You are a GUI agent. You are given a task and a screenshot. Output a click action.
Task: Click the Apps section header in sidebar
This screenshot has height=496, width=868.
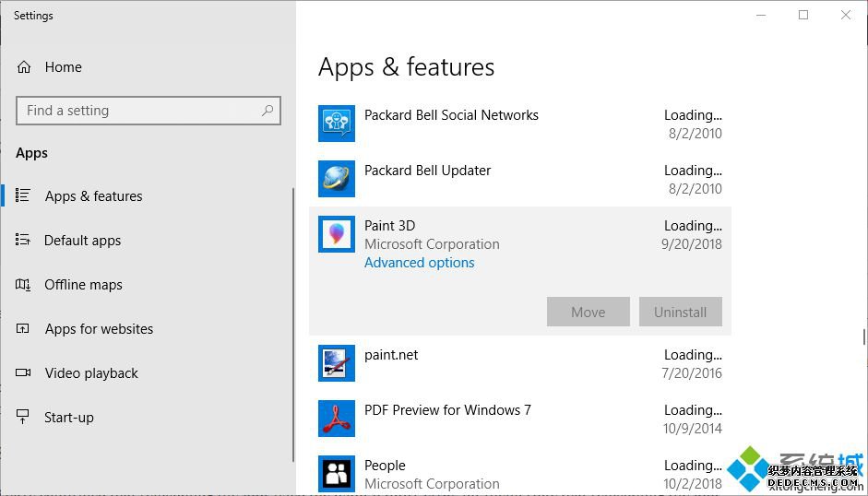pos(31,153)
